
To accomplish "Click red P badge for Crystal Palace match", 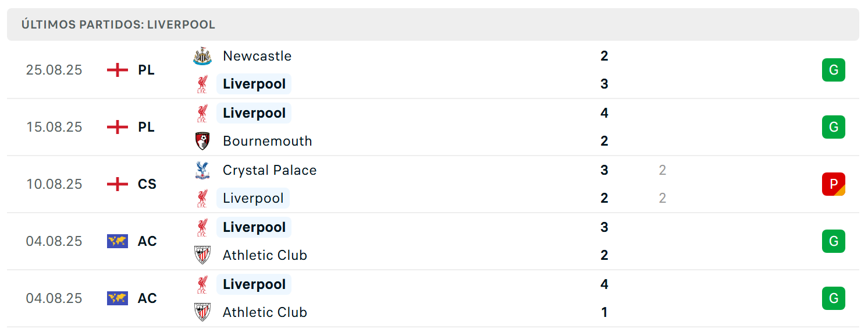I will click(834, 184).
